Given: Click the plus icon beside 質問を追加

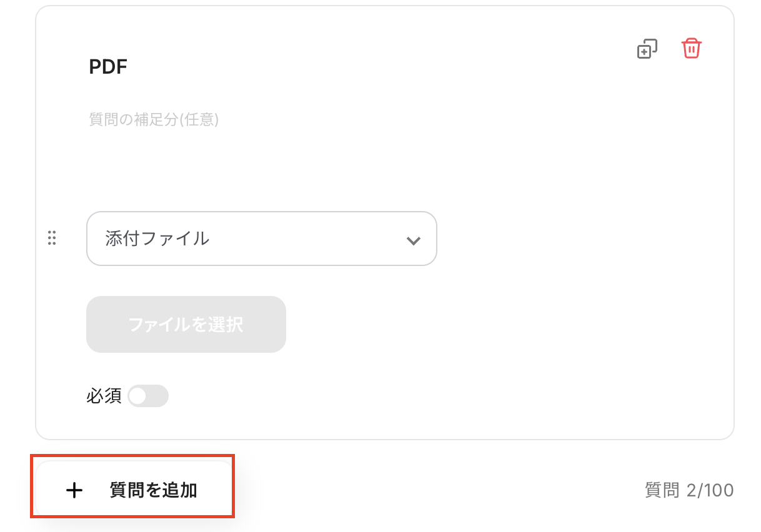Looking at the screenshot, I should pos(74,490).
